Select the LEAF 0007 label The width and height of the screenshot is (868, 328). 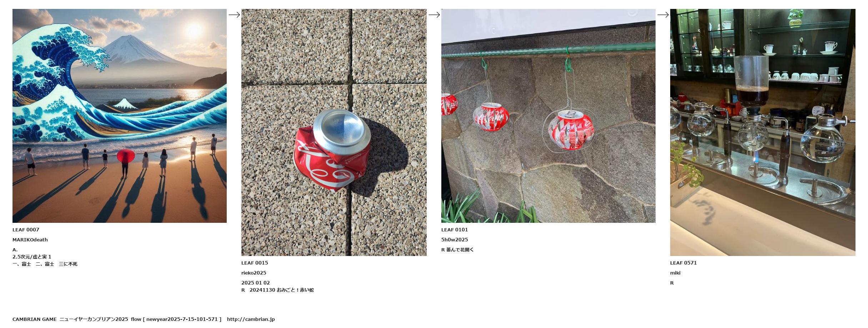point(26,230)
